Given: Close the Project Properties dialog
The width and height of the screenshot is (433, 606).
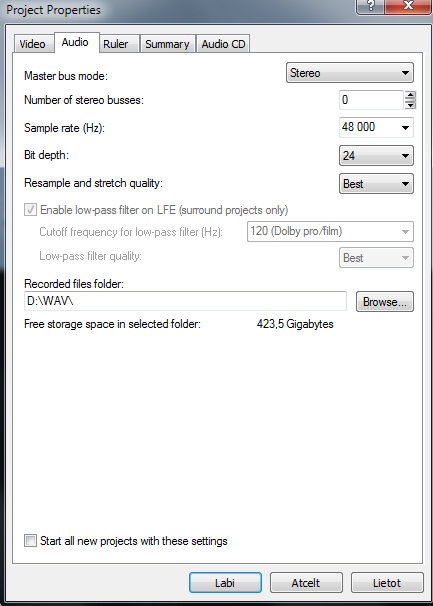Looking at the screenshot, I should [408, 7].
